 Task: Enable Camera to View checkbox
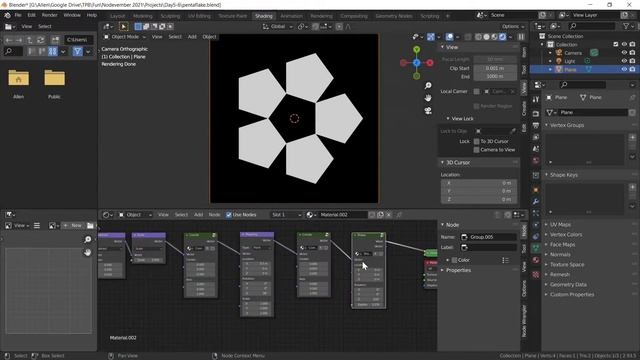[476, 150]
